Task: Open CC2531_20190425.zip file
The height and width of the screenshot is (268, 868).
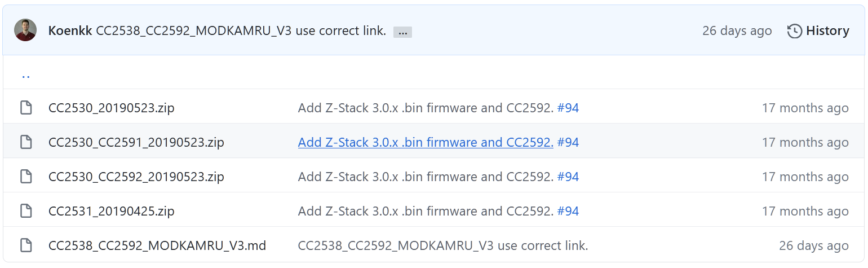Action: click(x=112, y=211)
